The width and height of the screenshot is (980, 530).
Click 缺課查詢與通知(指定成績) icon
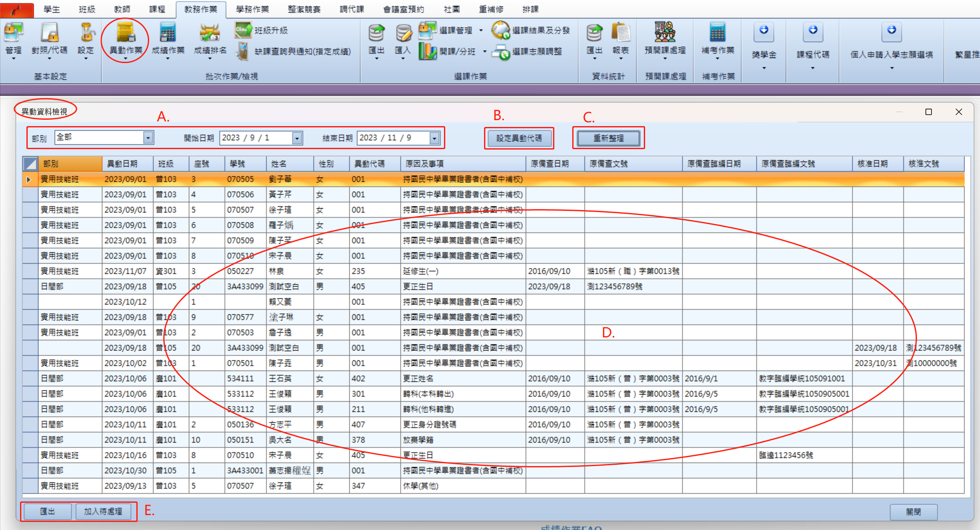pos(243,52)
